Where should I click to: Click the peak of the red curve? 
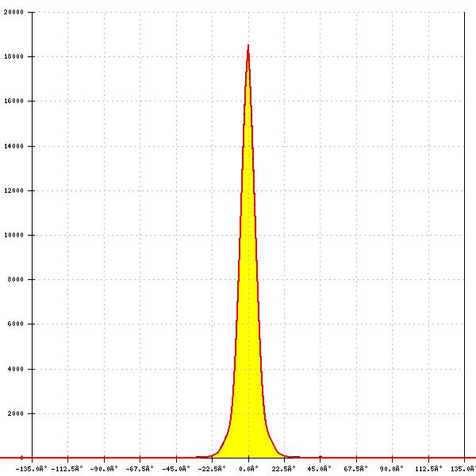click(x=248, y=46)
